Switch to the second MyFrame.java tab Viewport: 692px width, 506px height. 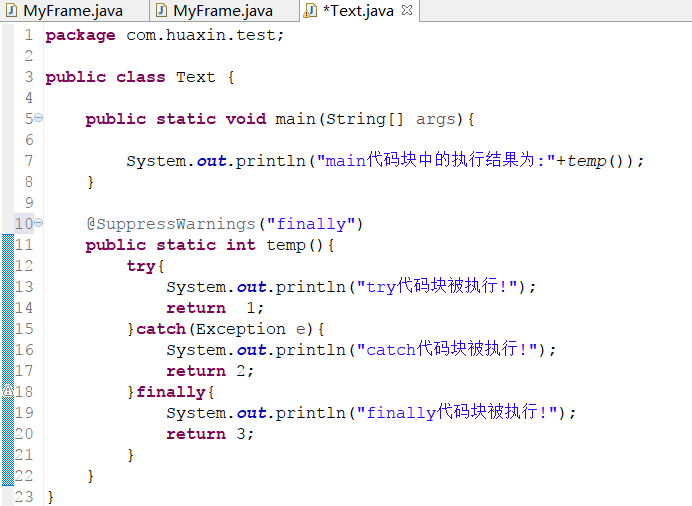(x=223, y=11)
